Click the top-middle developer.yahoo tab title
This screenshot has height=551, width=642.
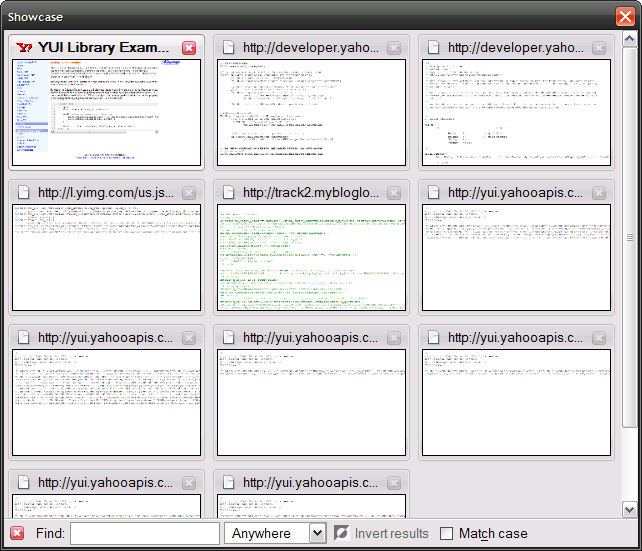pyautogui.click(x=310, y=48)
